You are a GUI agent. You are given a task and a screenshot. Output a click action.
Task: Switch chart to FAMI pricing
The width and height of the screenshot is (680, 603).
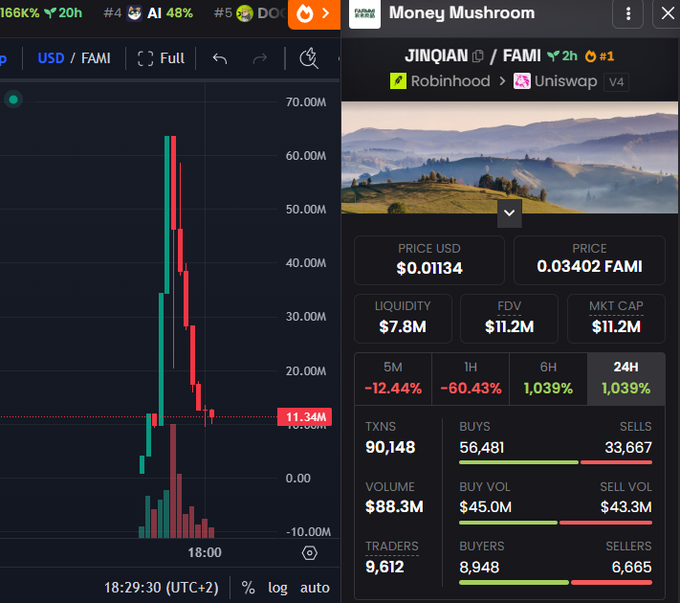tap(96, 58)
